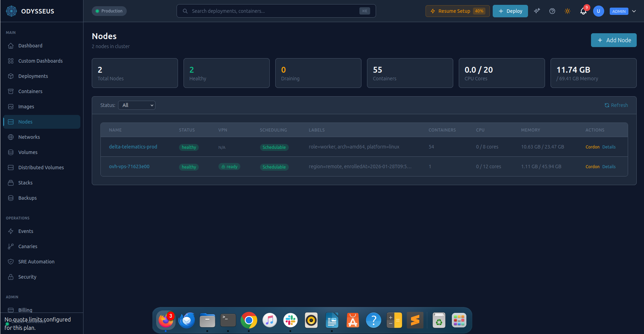This screenshot has height=334, width=644.
Task: Open the Networks panel
Action: [29, 137]
